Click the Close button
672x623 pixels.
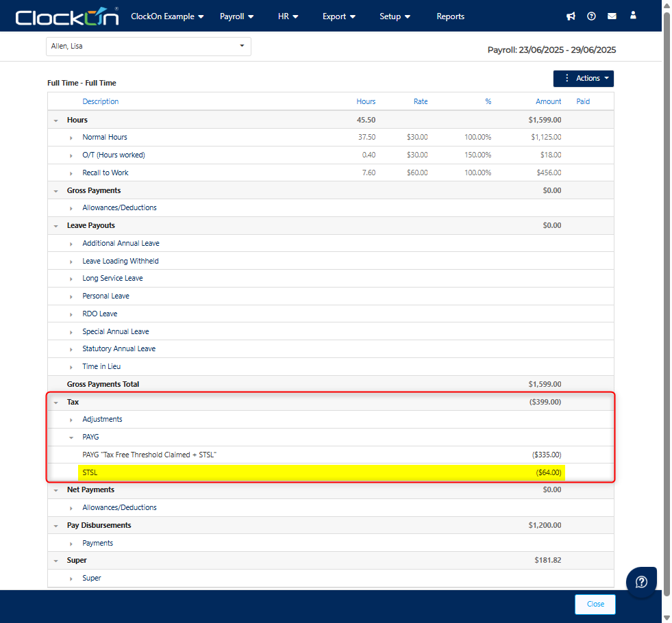(595, 605)
